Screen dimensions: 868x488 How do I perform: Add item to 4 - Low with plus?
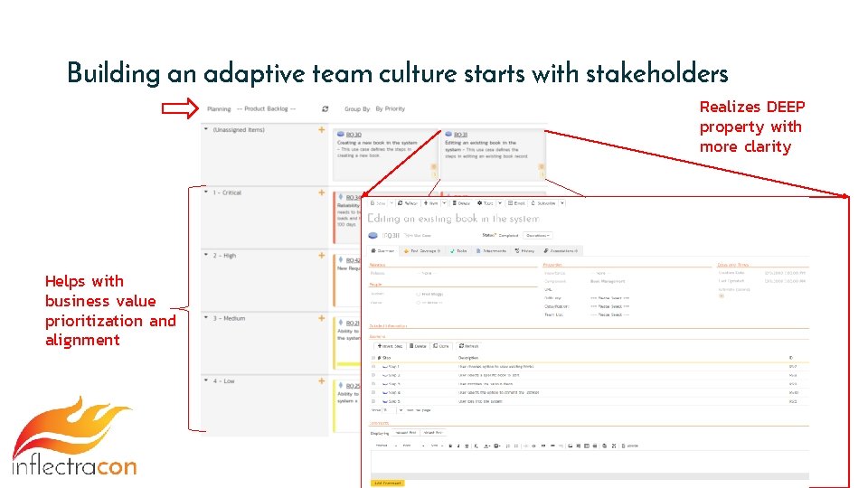(x=322, y=381)
